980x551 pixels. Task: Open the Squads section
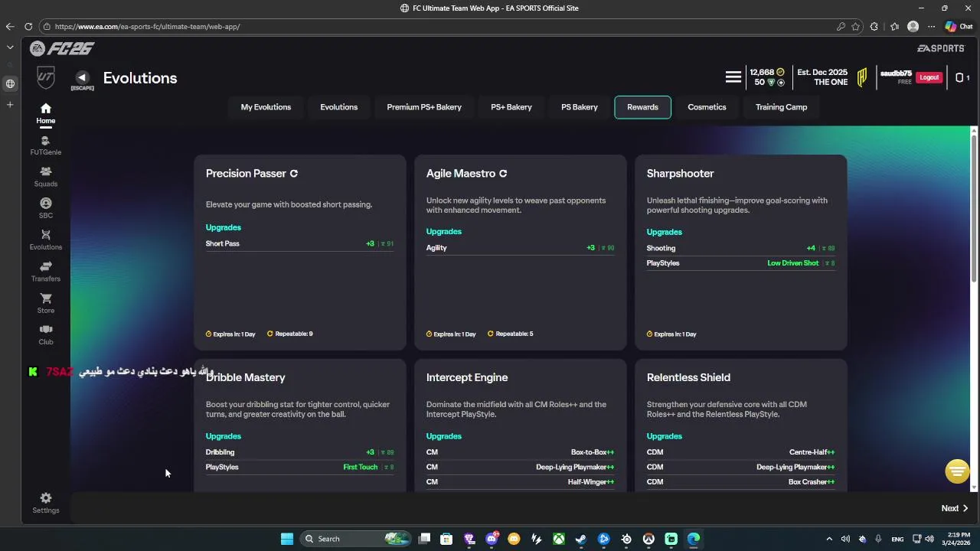pos(46,176)
